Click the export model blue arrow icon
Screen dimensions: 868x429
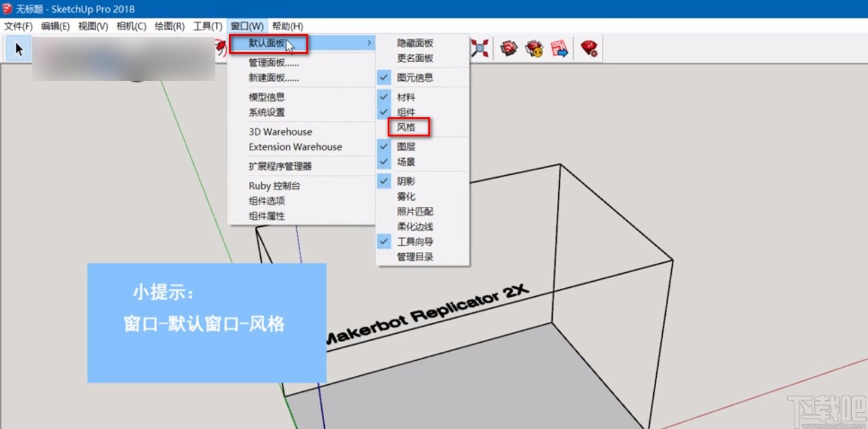[x=560, y=48]
